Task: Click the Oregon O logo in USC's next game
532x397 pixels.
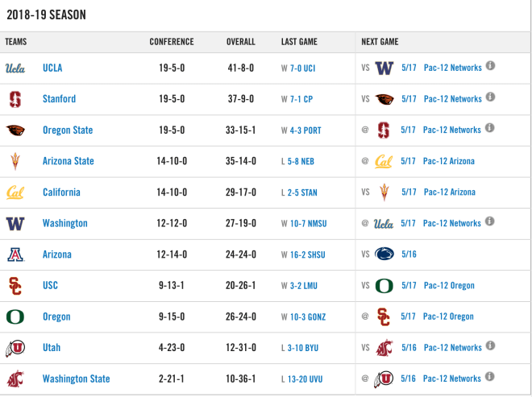Action: [384, 286]
